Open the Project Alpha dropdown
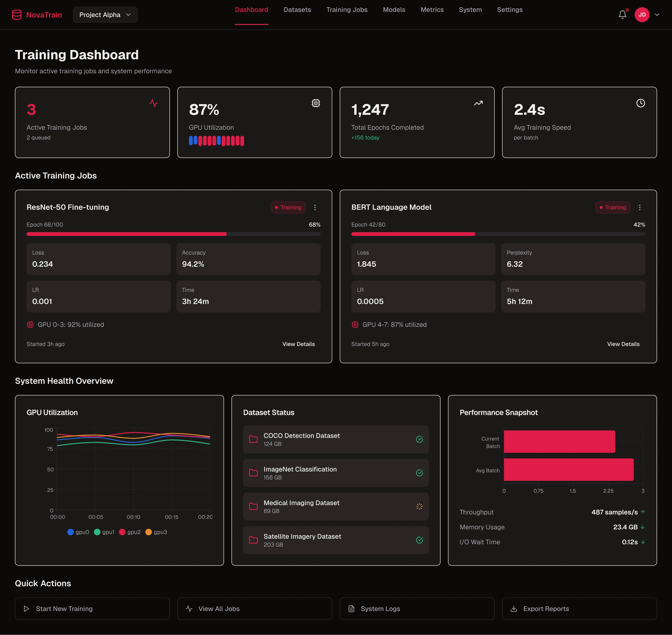The height and width of the screenshot is (635, 672). click(x=105, y=14)
